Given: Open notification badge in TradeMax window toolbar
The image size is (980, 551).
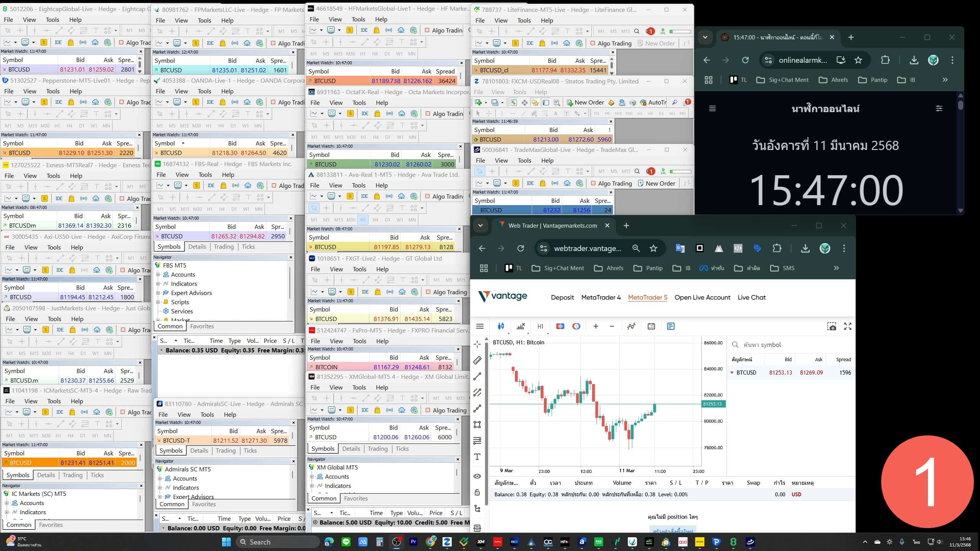Looking at the screenshot, I should click(x=650, y=171).
